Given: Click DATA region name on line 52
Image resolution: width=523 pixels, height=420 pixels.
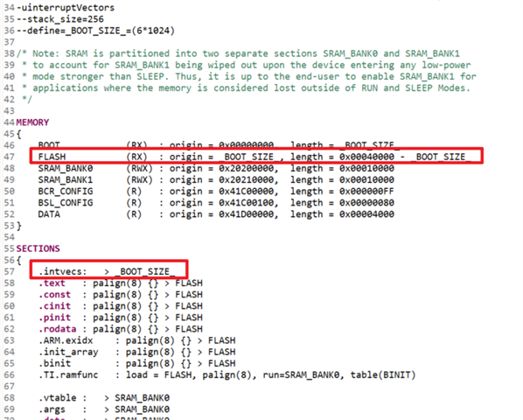Looking at the screenshot, I should pyautogui.click(x=49, y=214).
